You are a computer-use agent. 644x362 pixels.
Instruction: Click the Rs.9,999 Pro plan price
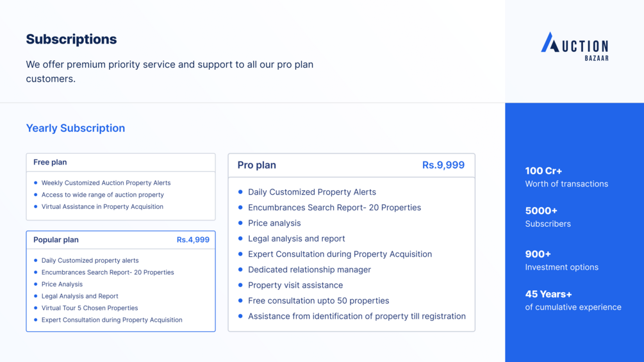click(x=443, y=165)
